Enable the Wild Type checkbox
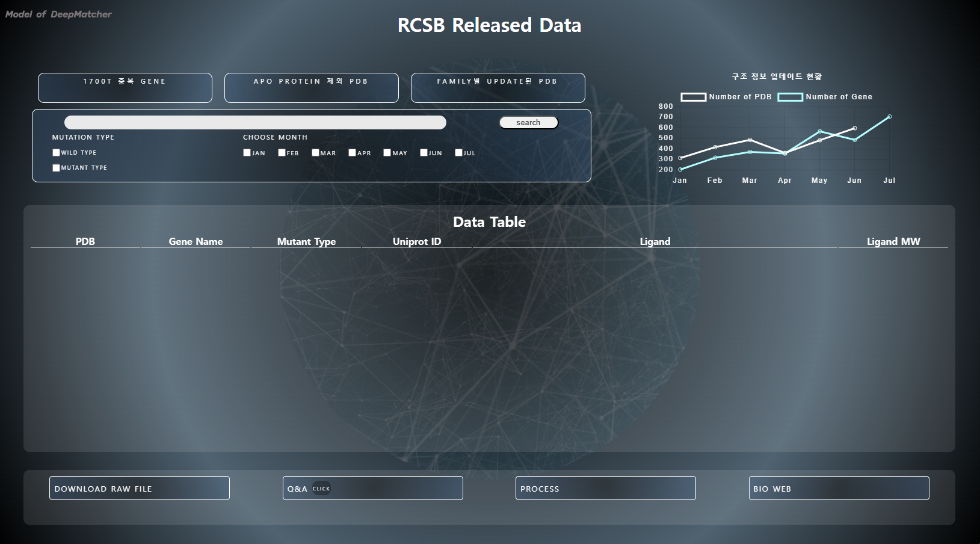 56,153
